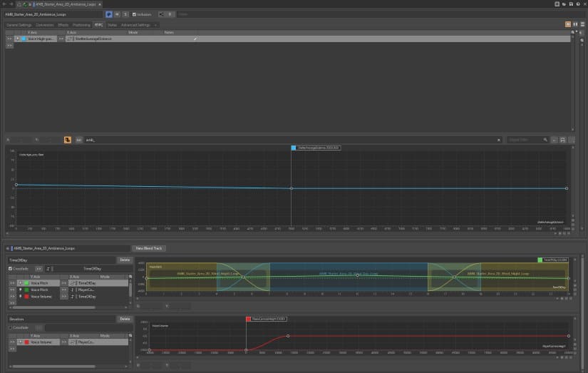The width and height of the screenshot is (588, 373).
Task: Click the New Blend Track button
Action: (150, 247)
